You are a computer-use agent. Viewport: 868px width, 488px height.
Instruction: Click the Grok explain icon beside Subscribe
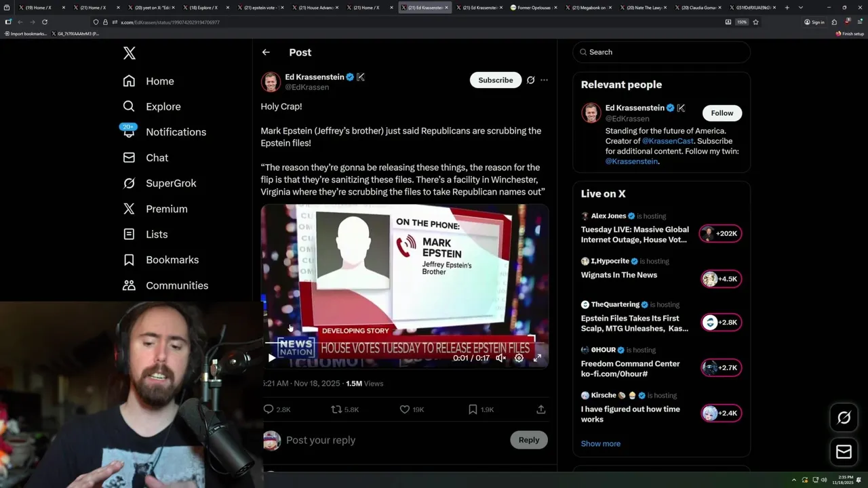point(531,80)
